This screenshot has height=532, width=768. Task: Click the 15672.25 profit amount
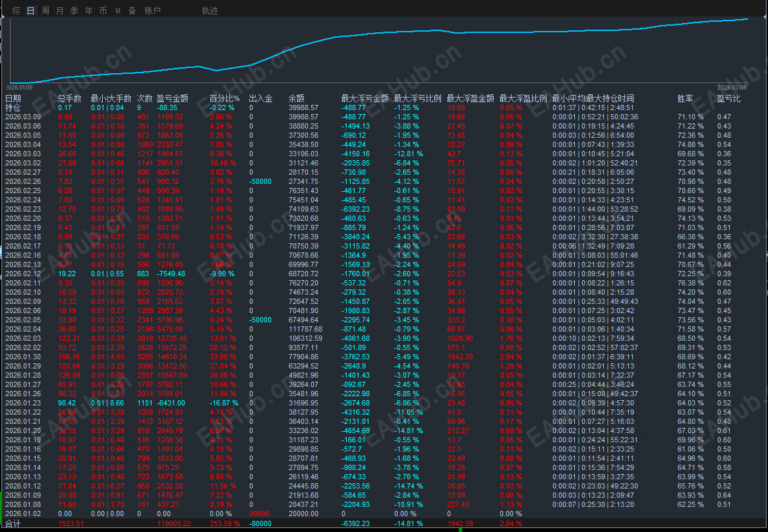coord(172,348)
